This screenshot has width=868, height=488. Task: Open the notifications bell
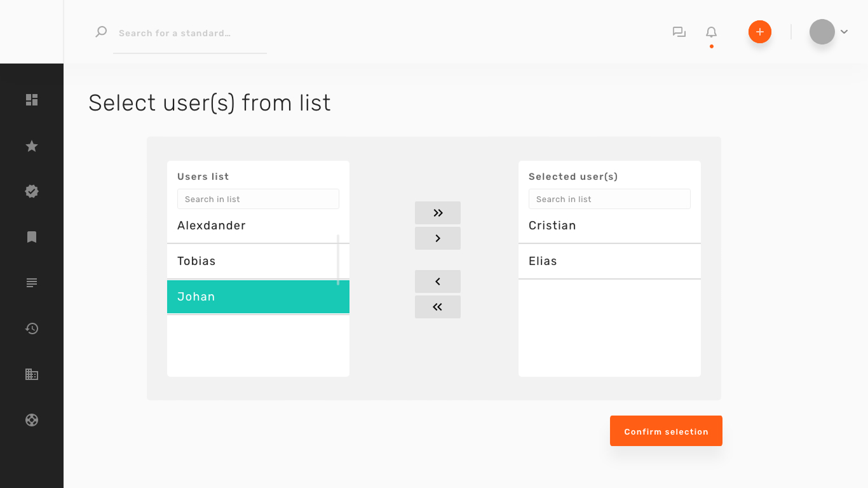(712, 32)
